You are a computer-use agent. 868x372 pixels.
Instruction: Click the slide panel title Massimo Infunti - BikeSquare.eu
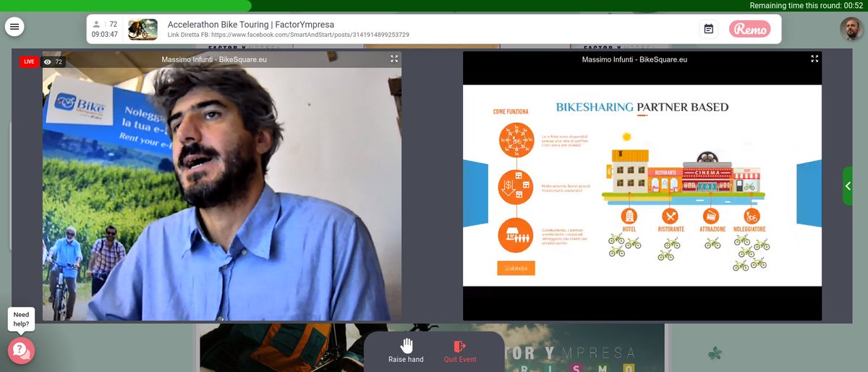[635, 59]
